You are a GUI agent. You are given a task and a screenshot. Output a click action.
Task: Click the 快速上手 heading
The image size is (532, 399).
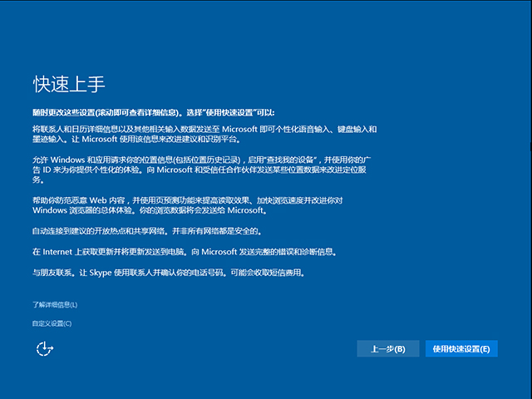(67, 85)
